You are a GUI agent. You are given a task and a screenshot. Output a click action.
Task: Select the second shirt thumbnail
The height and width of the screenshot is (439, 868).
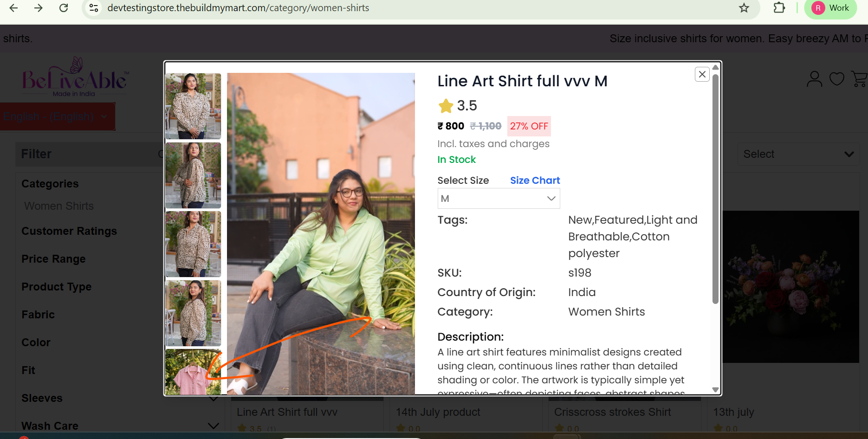(193, 175)
